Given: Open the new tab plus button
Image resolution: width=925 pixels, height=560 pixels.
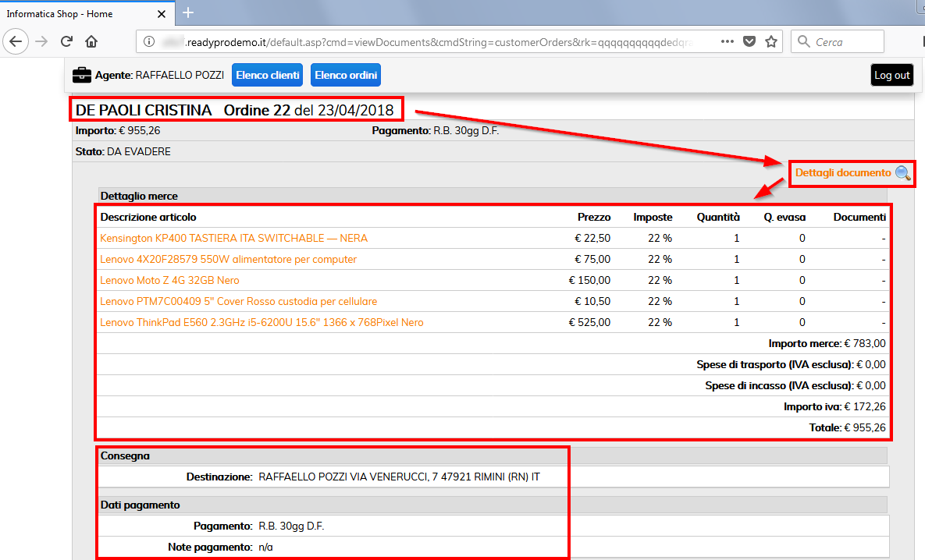Looking at the screenshot, I should click(188, 12).
